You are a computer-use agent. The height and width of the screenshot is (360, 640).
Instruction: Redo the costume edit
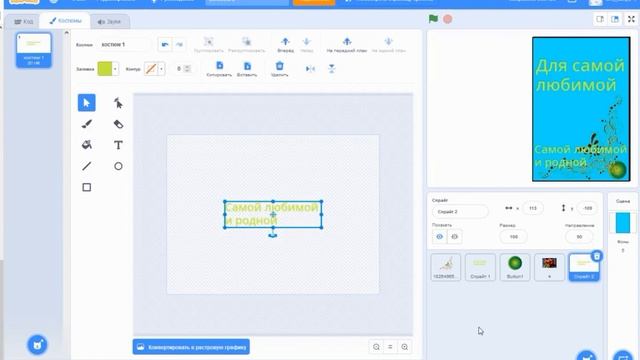(x=179, y=44)
